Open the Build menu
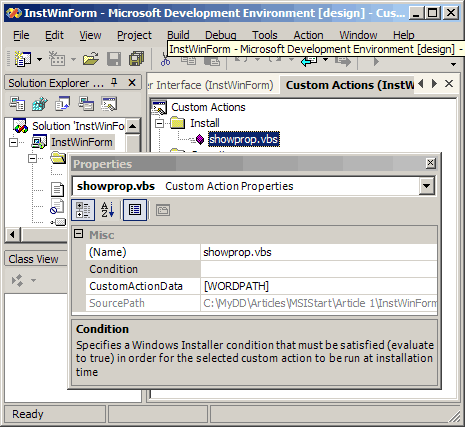This screenshot has height=428, width=467. click(x=178, y=35)
